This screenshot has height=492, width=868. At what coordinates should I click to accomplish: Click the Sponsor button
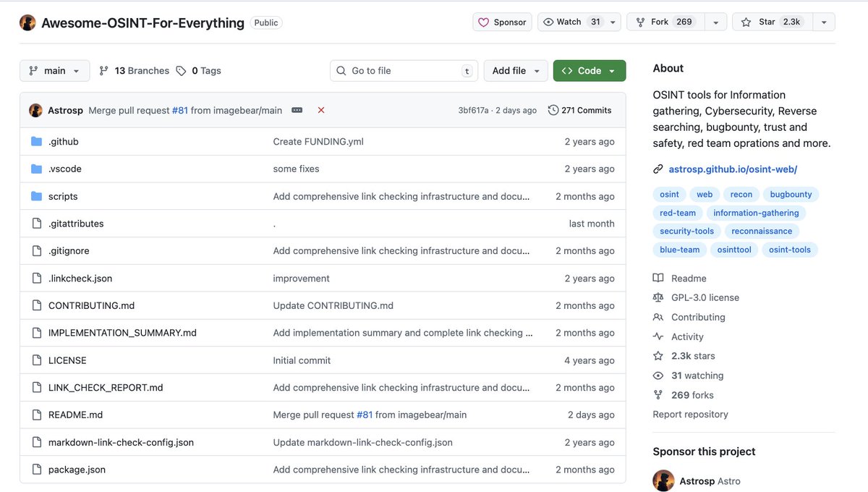pyautogui.click(x=503, y=22)
